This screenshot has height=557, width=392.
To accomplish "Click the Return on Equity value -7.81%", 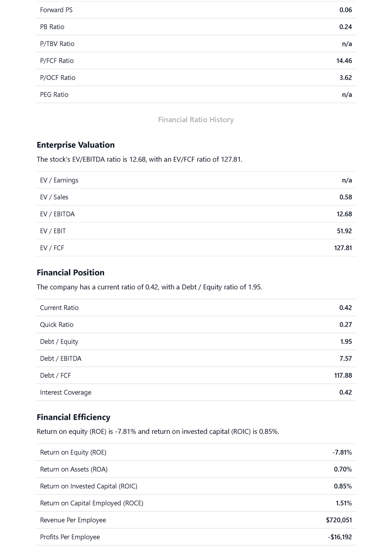I will pos(342,452).
